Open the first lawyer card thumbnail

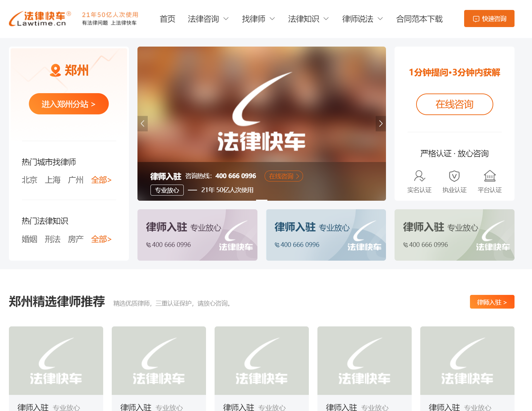56,361
